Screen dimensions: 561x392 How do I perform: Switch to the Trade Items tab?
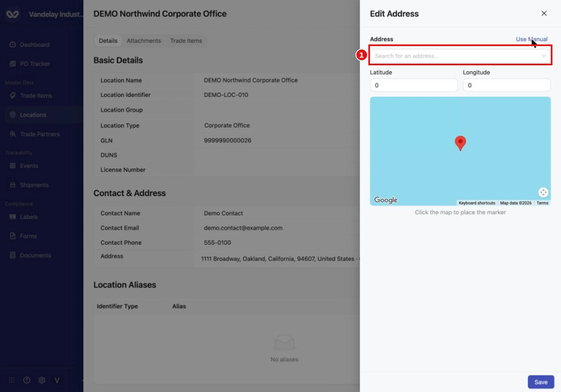pos(186,41)
